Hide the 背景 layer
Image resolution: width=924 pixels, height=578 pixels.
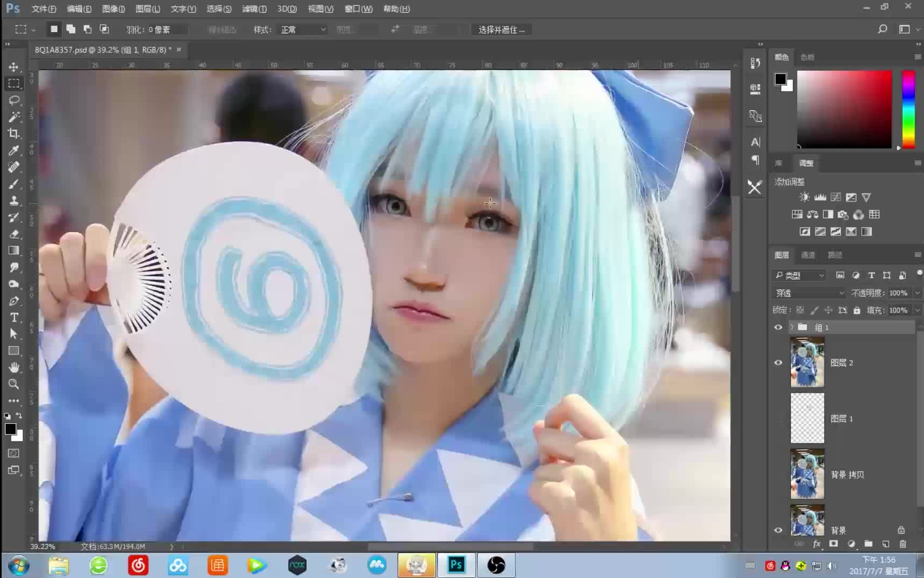tap(778, 530)
